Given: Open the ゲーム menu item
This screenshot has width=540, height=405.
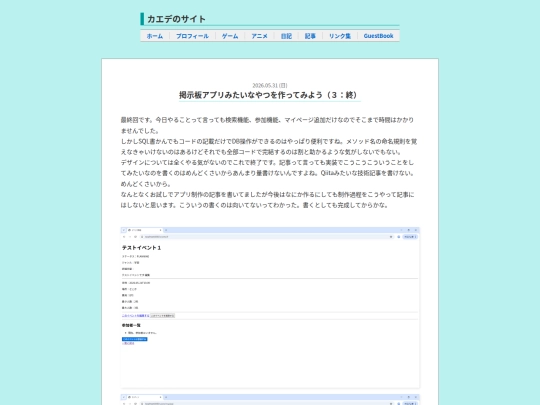Looking at the screenshot, I should click(x=230, y=36).
